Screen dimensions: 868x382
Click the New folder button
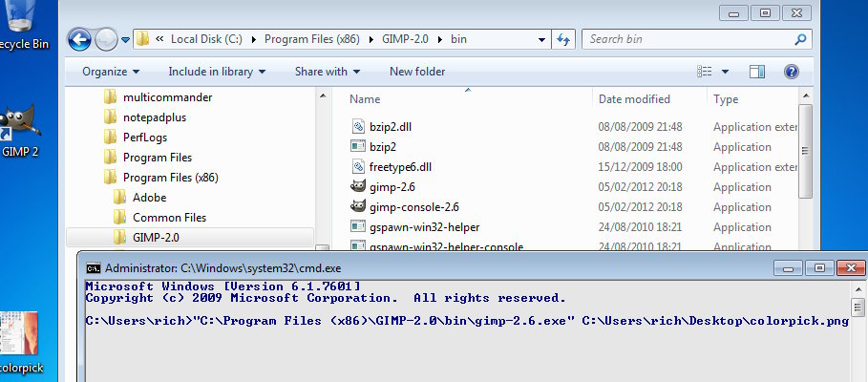(x=417, y=72)
